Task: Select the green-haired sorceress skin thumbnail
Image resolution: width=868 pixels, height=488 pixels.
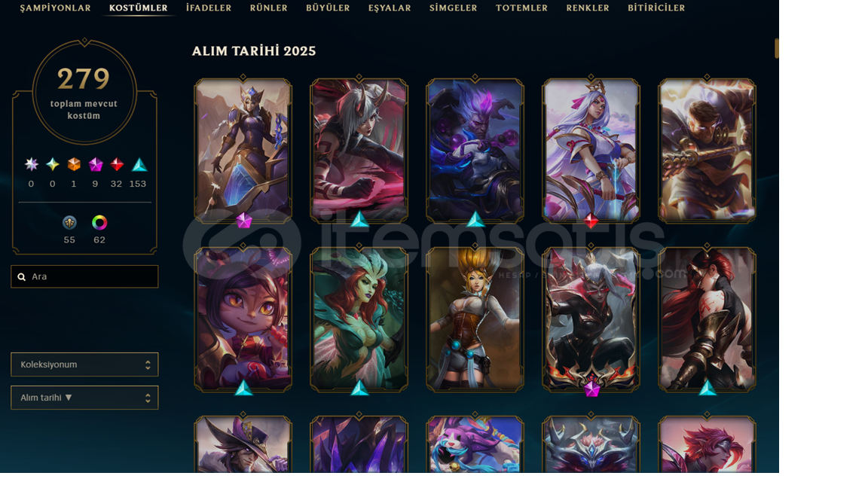Action: pos(359,319)
